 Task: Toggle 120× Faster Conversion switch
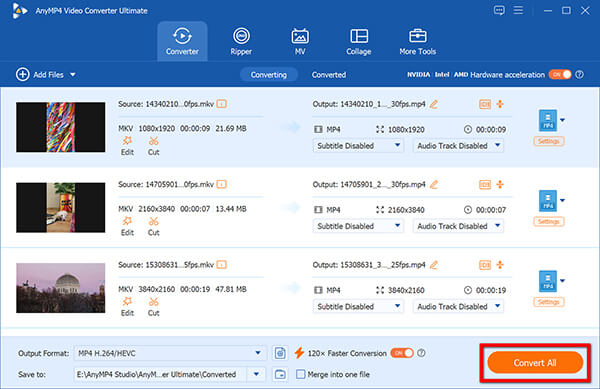pyautogui.click(x=402, y=353)
